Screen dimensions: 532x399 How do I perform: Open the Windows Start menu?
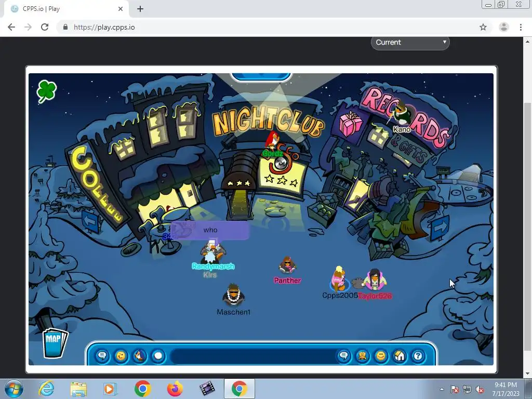(14, 389)
